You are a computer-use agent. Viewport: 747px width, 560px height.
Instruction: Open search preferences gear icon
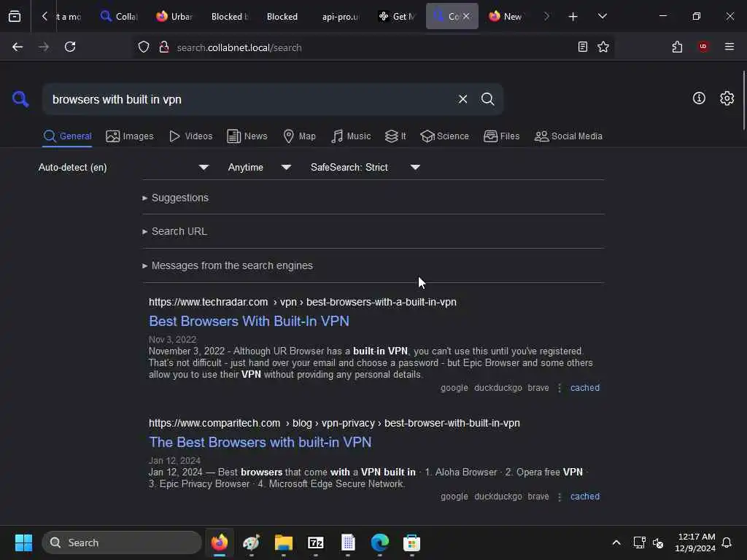click(x=727, y=98)
